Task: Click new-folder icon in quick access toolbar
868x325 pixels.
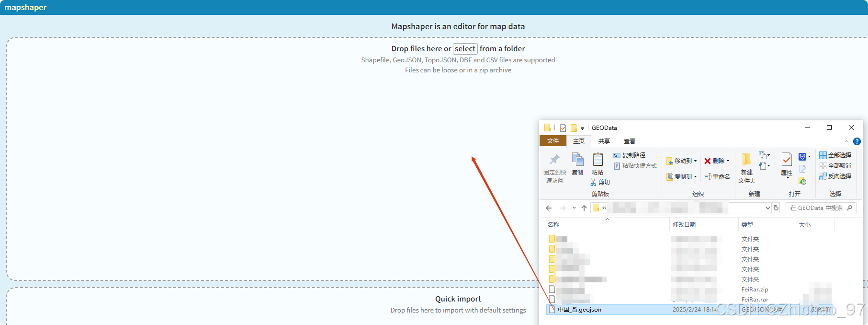Action: (574, 128)
